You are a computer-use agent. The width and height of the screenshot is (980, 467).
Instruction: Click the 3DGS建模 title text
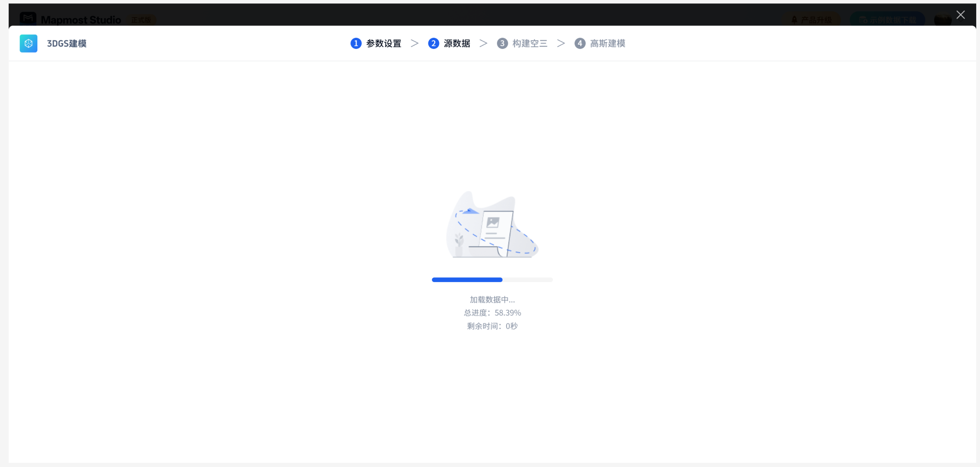[x=67, y=44]
